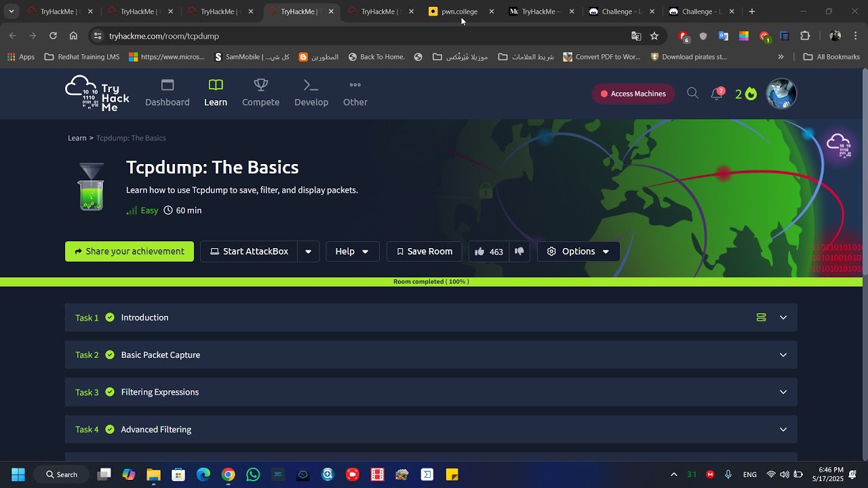Open the Compete navigation item
This screenshot has width=868, height=488.
261,94
